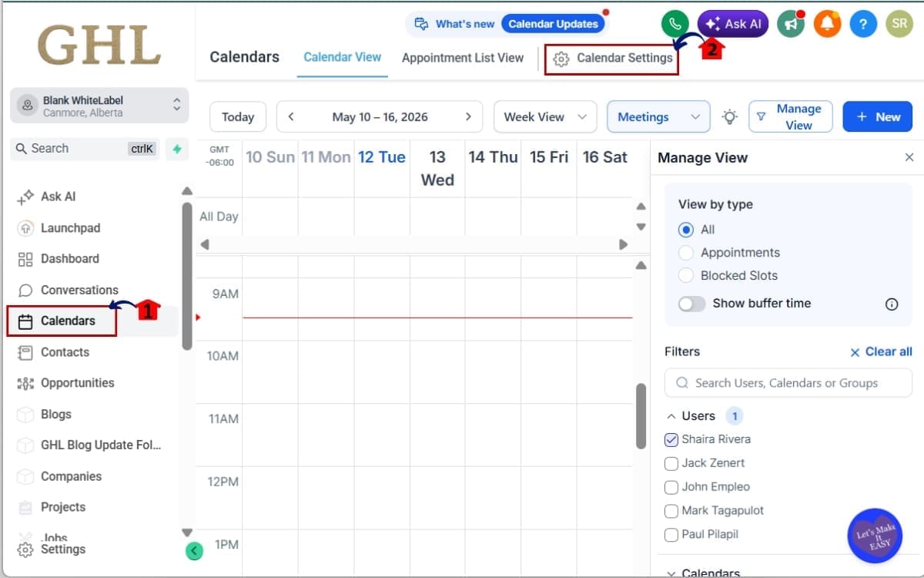Select the Appointments radio option
This screenshot has height=578, width=924.
[686, 253]
